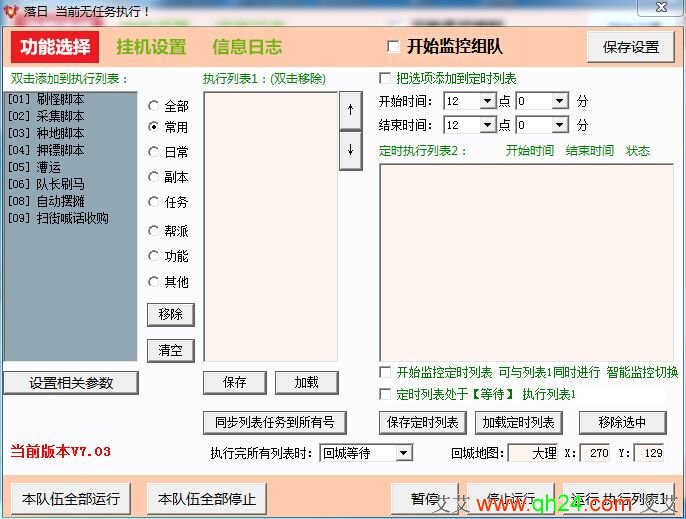This screenshot has height=519, width=686.
Task: Enable 开始监控组队 checkbox
Action: pyautogui.click(x=393, y=47)
